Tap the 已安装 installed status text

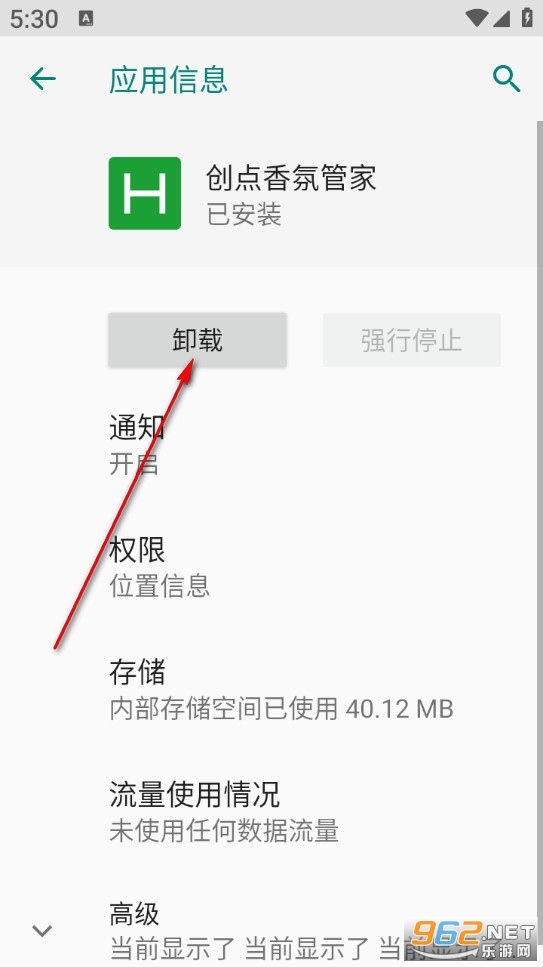click(244, 215)
